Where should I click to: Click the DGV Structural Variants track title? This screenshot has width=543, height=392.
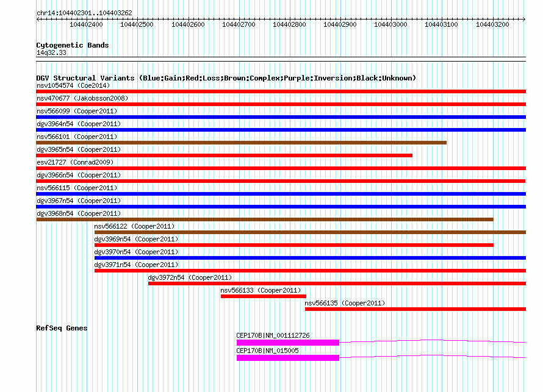[x=226, y=78]
